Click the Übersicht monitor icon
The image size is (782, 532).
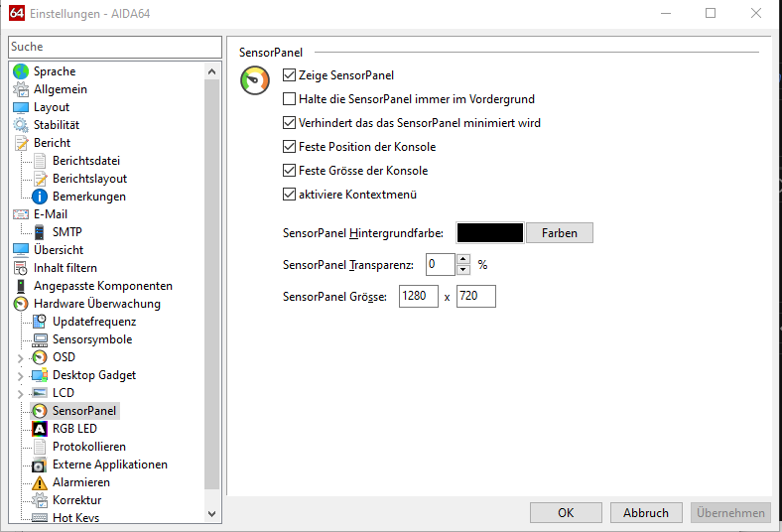[x=21, y=250]
